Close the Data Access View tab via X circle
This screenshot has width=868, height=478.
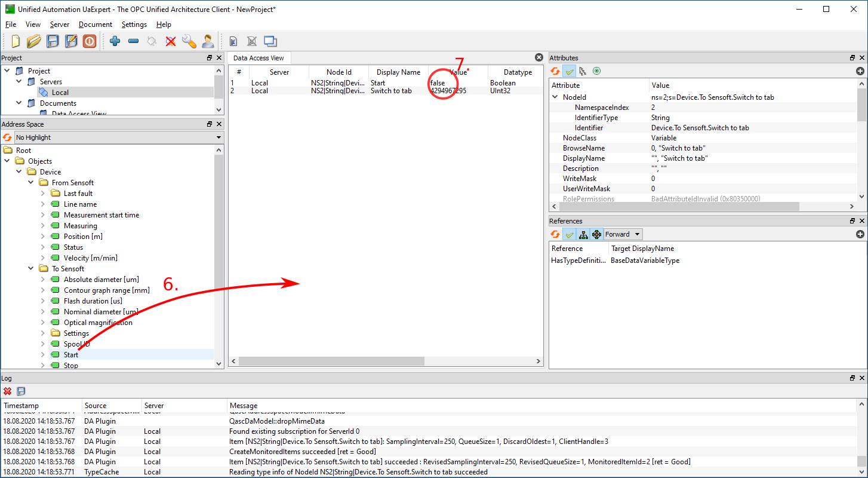click(539, 57)
